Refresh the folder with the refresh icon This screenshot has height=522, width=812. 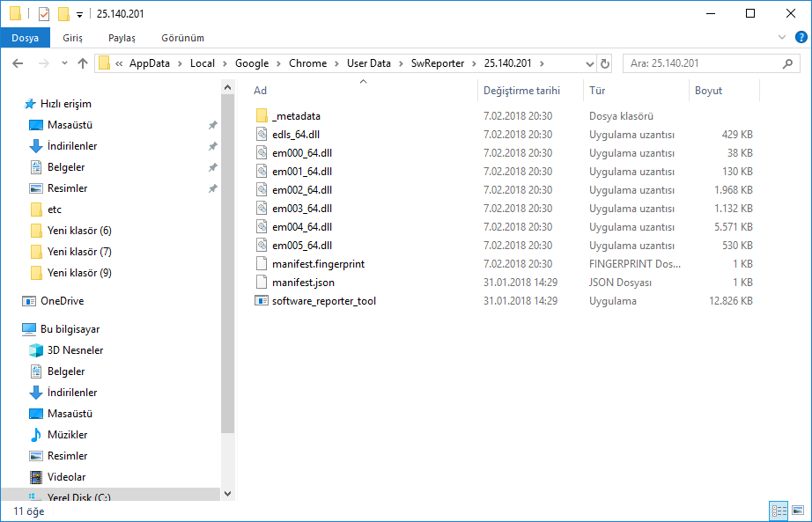604,63
